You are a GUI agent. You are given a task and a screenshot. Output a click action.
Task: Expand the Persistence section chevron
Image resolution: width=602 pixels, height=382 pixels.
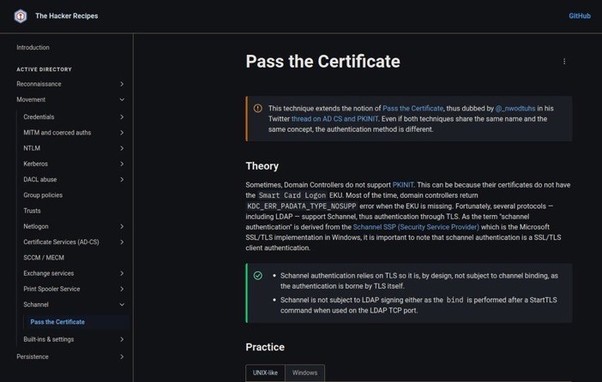(x=122, y=357)
